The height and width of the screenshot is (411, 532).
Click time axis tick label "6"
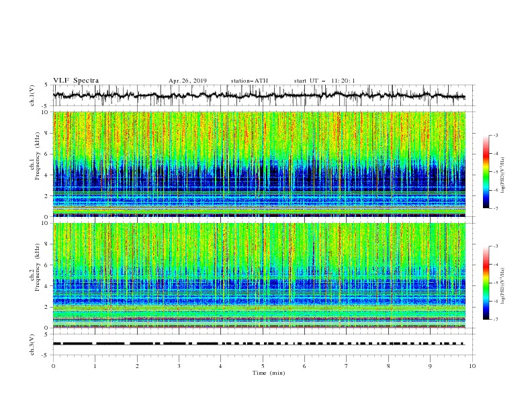(x=304, y=366)
